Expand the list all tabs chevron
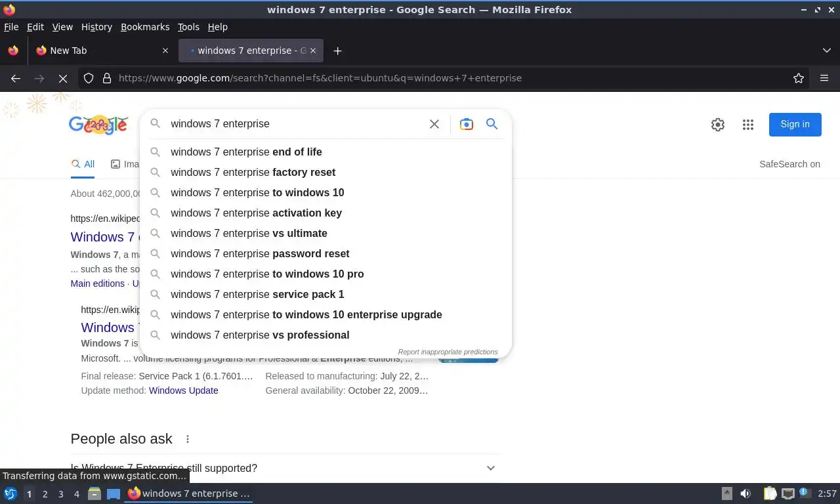Viewport: 840px width, 504px height. click(x=827, y=51)
